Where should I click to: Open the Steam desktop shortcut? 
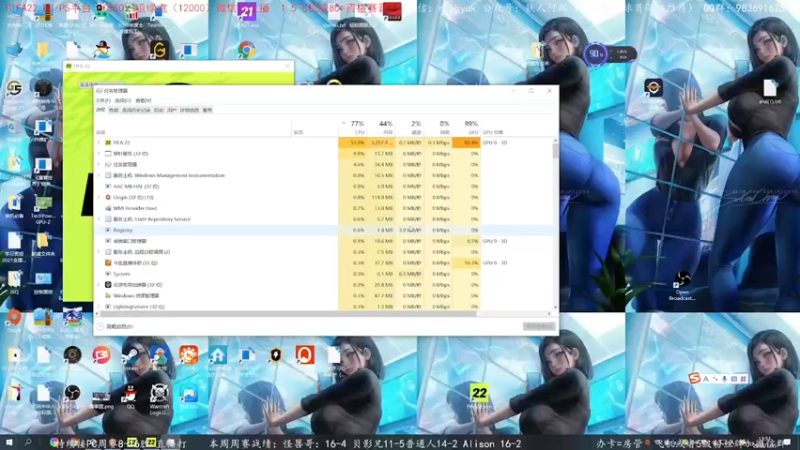pyautogui.click(x=131, y=357)
